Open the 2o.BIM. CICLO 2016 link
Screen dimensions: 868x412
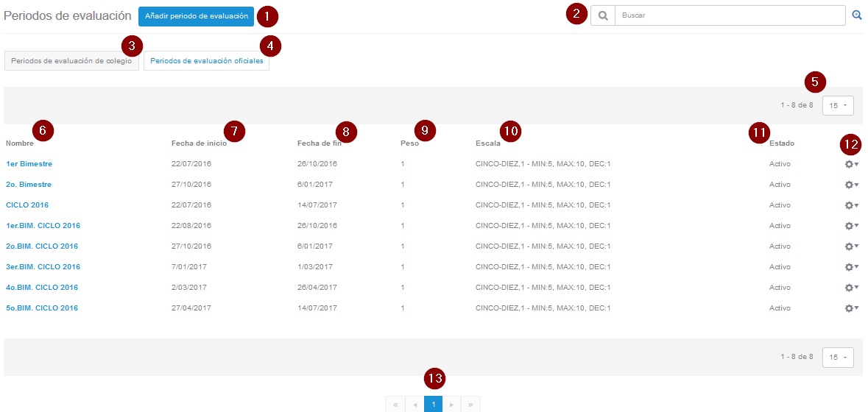click(42, 246)
